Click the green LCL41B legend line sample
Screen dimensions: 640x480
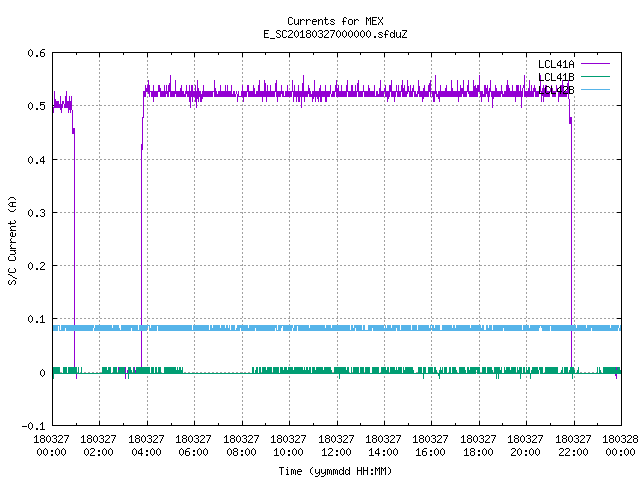pos(595,76)
